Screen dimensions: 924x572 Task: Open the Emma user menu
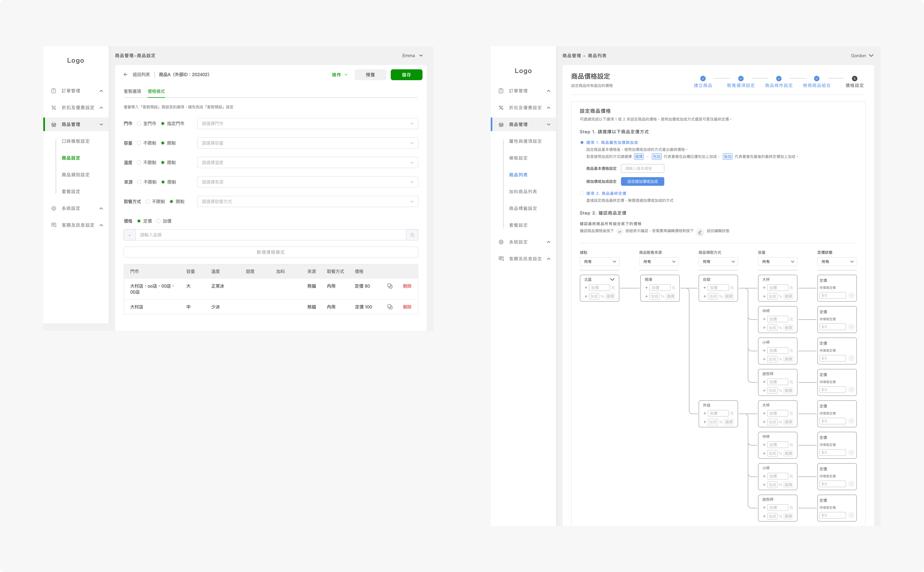pyautogui.click(x=412, y=56)
